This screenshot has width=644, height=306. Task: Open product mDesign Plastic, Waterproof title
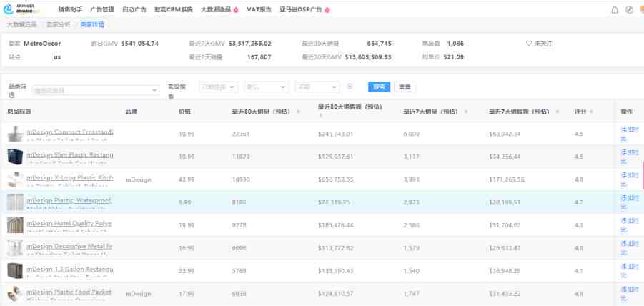click(x=69, y=201)
